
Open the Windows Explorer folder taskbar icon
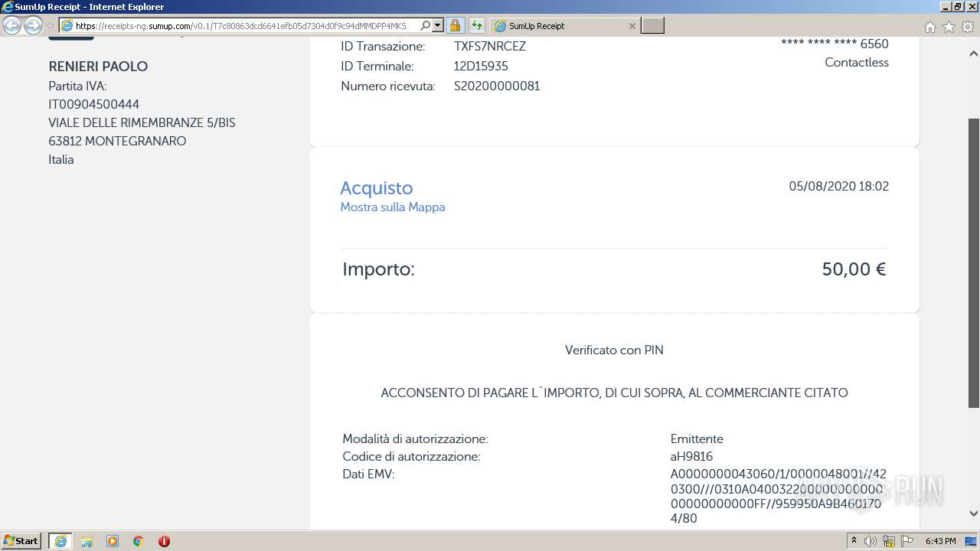[x=87, y=541]
